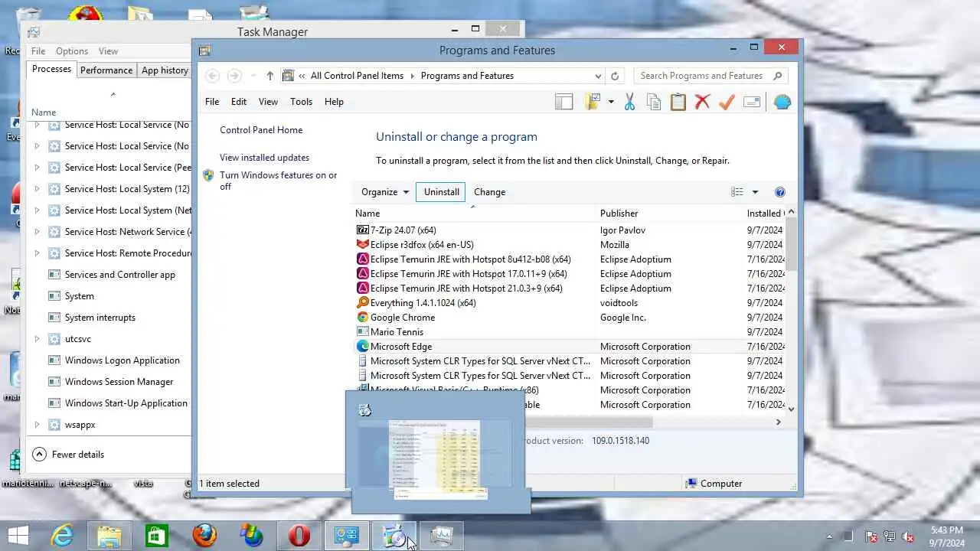Click the Up arrow navigation button
Viewport: 980px width, 551px height.
pyautogui.click(x=269, y=76)
